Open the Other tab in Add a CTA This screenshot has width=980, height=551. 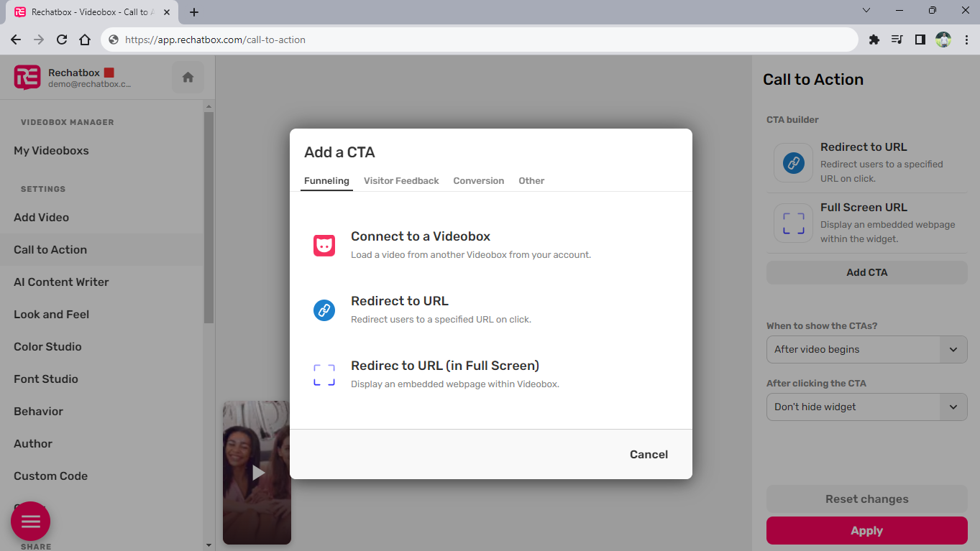[x=531, y=181]
